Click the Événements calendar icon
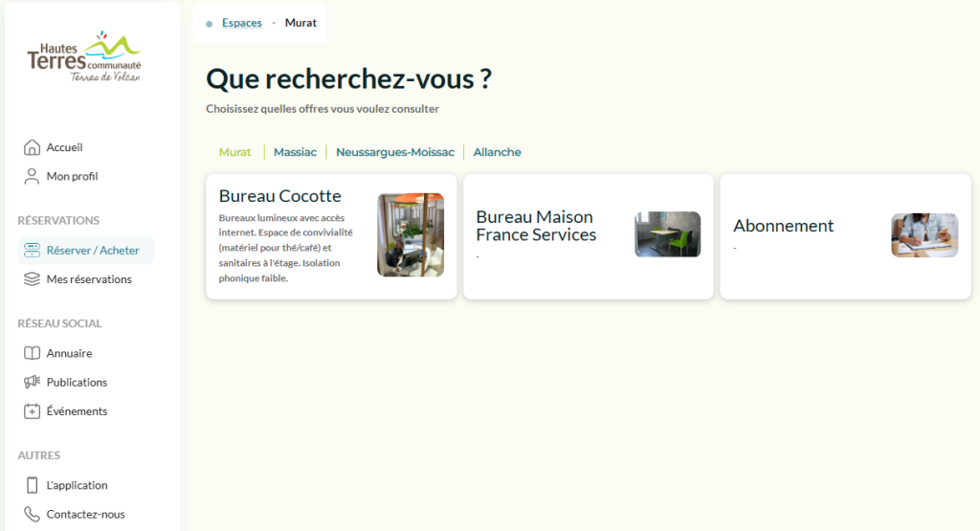 point(32,411)
